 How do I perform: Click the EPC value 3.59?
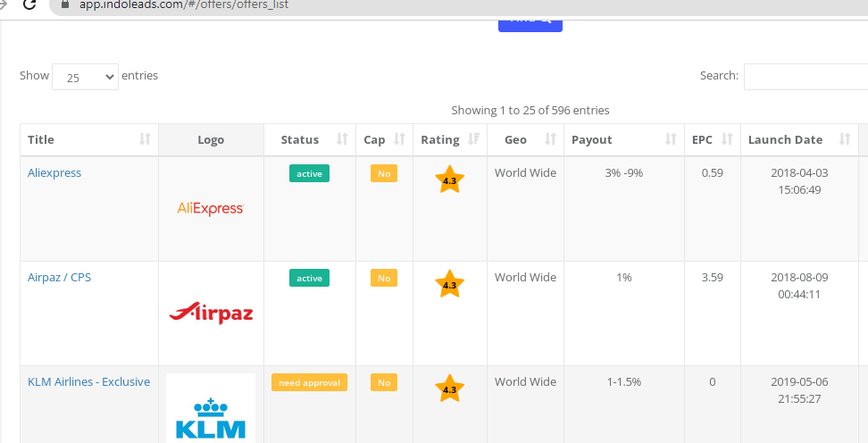coord(713,278)
